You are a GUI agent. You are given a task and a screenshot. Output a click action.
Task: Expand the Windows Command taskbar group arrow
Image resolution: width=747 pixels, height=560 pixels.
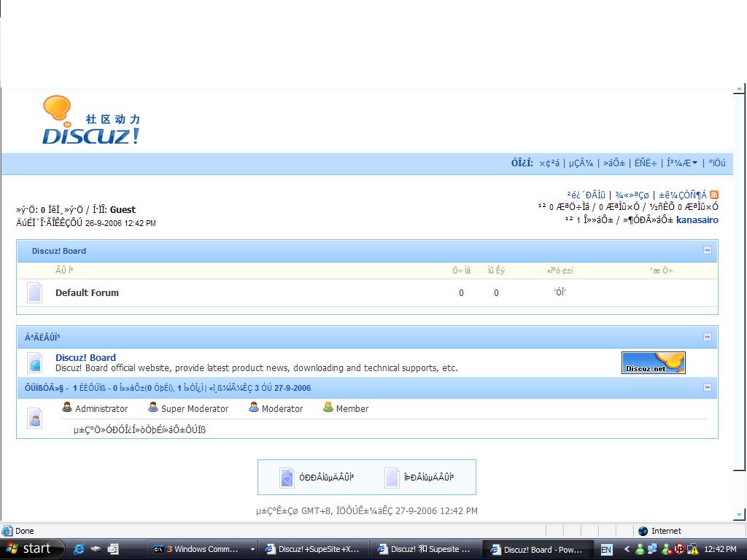pos(252,550)
